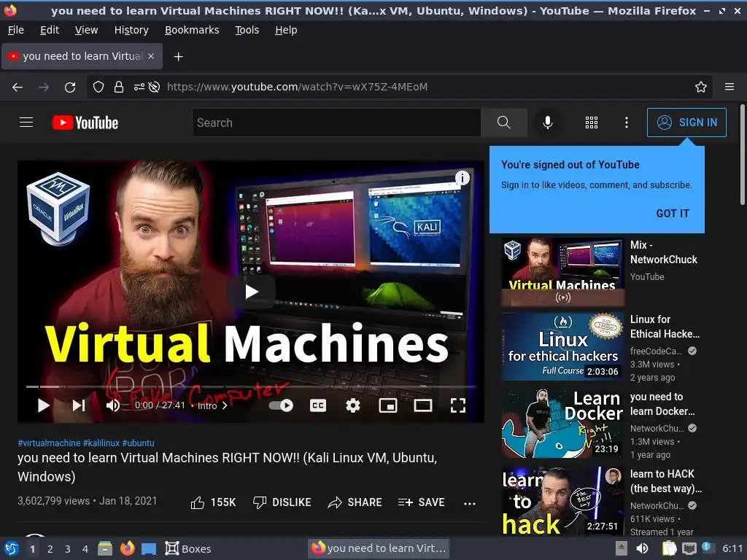
Task: Open the file manager taskbar icon
Action: [105, 548]
